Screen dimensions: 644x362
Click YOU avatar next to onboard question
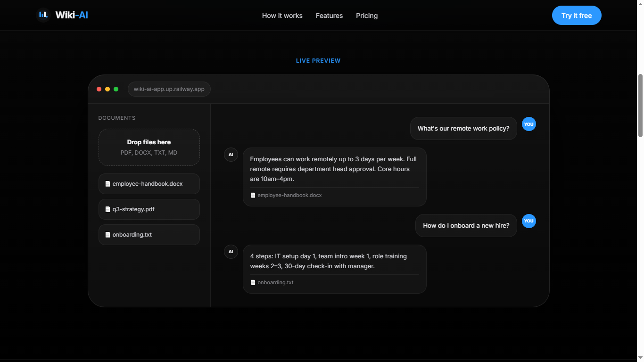coord(529,221)
